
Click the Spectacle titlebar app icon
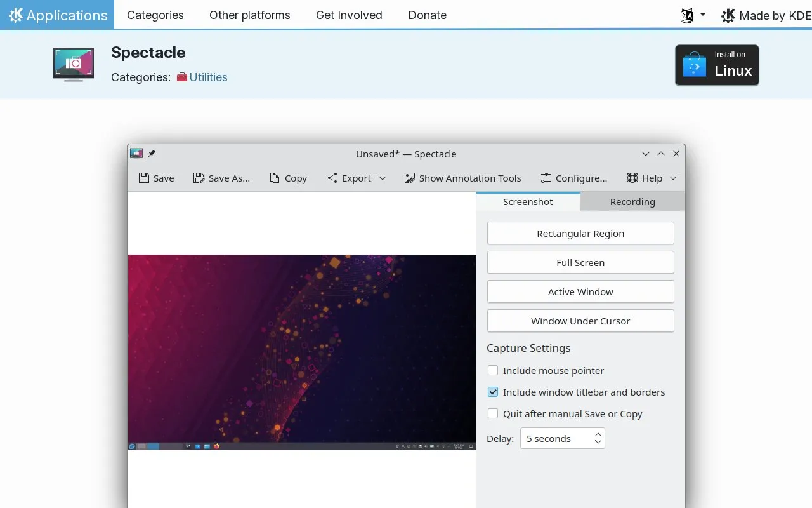[136, 154]
